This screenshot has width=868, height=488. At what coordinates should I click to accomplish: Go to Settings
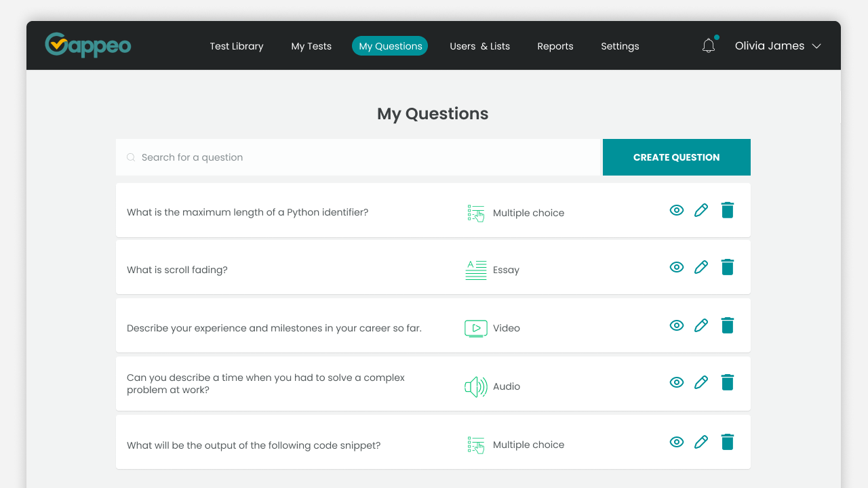click(x=620, y=45)
